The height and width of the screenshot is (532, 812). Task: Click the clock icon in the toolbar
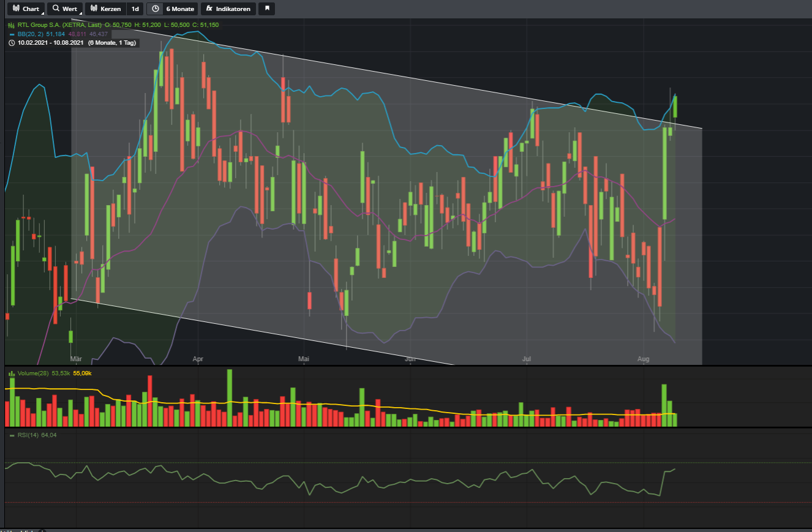pyautogui.click(x=156, y=9)
